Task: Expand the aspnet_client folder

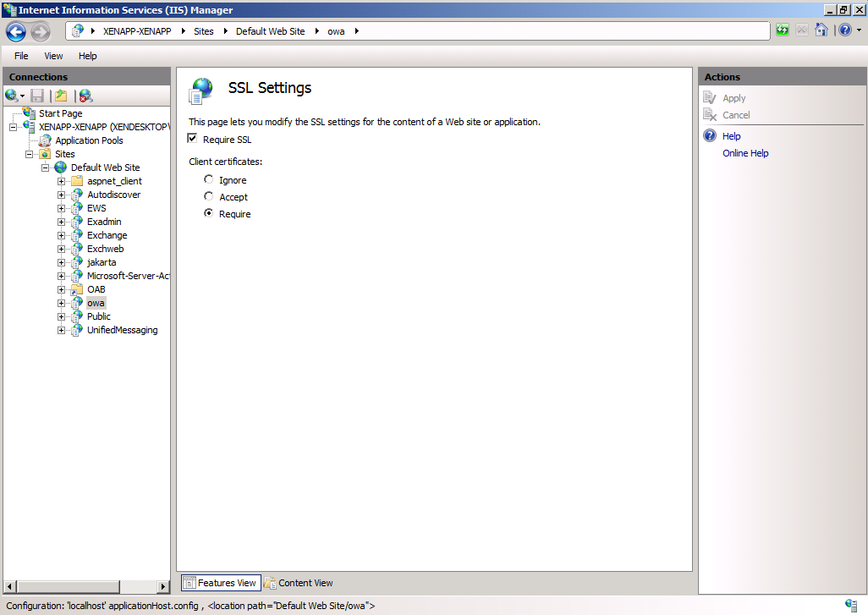Action: pos(62,182)
